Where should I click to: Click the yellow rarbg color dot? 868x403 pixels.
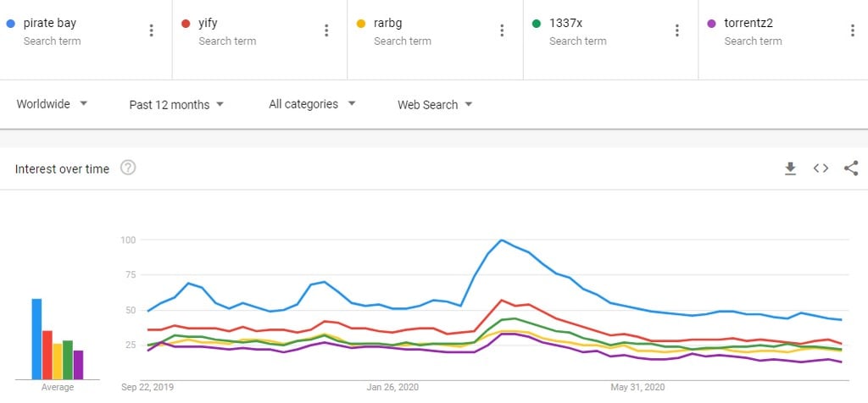point(361,24)
